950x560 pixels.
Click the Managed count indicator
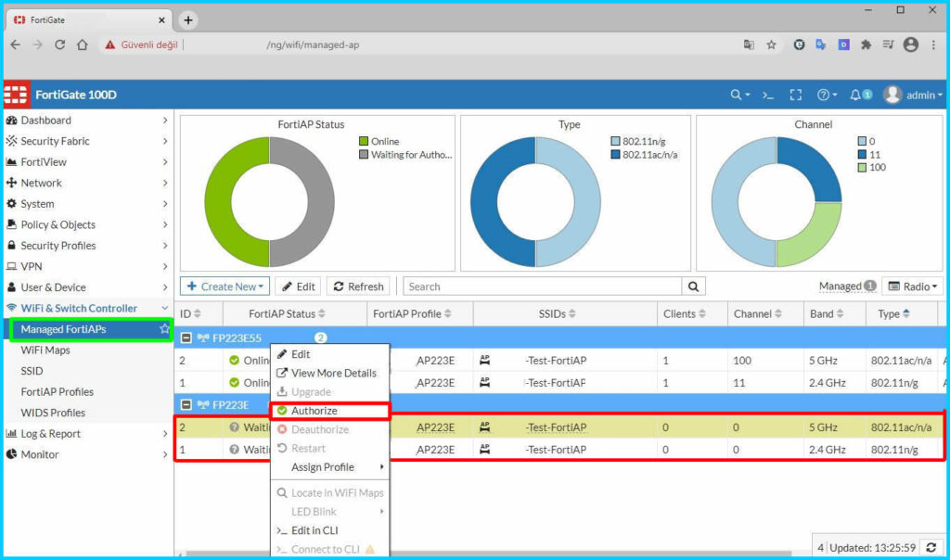point(847,286)
